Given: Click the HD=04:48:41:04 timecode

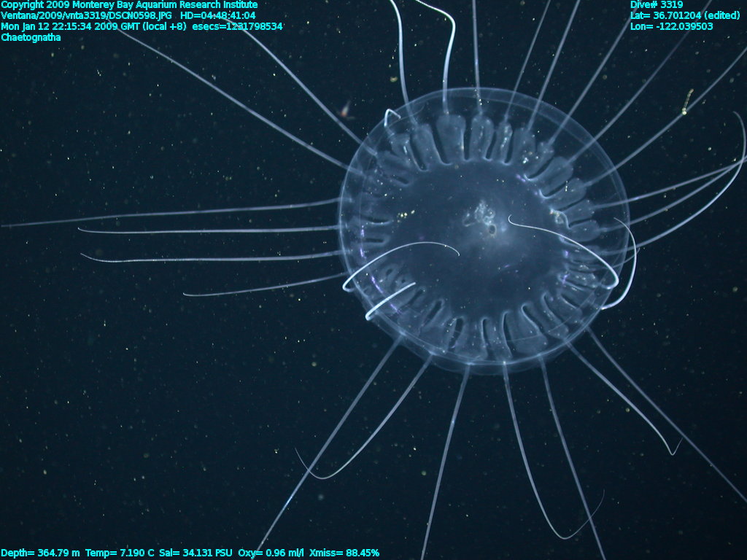Looking at the screenshot, I should point(217,16).
